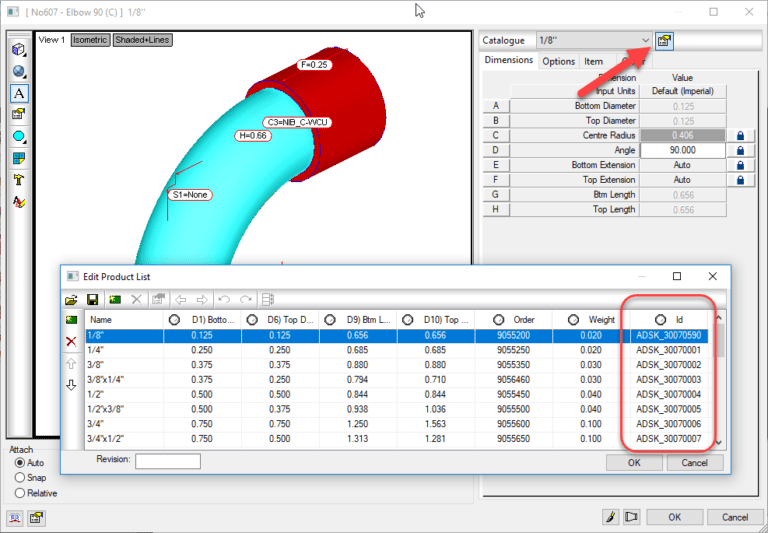The image size is (768, 533).
Task: Click the F=0.25 label in the 3D view
Action: [314, 65]
